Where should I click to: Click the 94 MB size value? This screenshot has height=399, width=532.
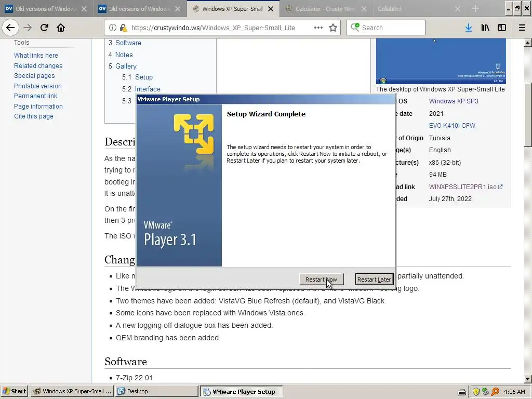click(x=437, y=175)
